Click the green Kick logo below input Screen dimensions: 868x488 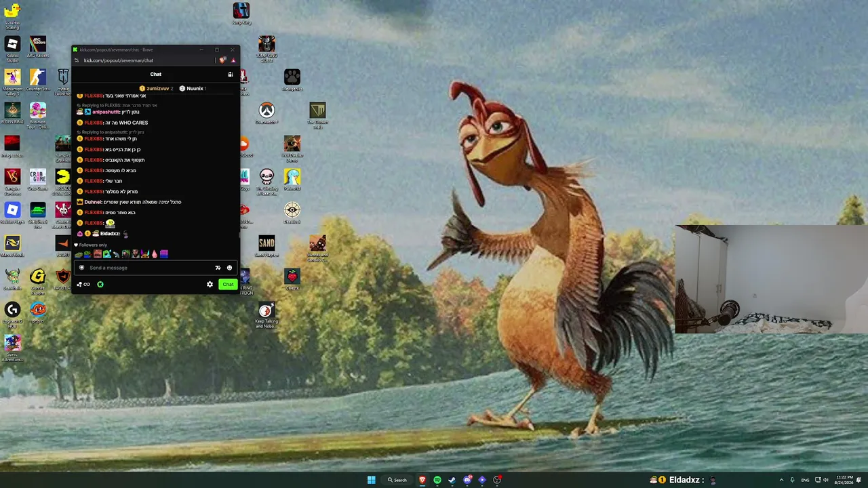coord(100,285)
